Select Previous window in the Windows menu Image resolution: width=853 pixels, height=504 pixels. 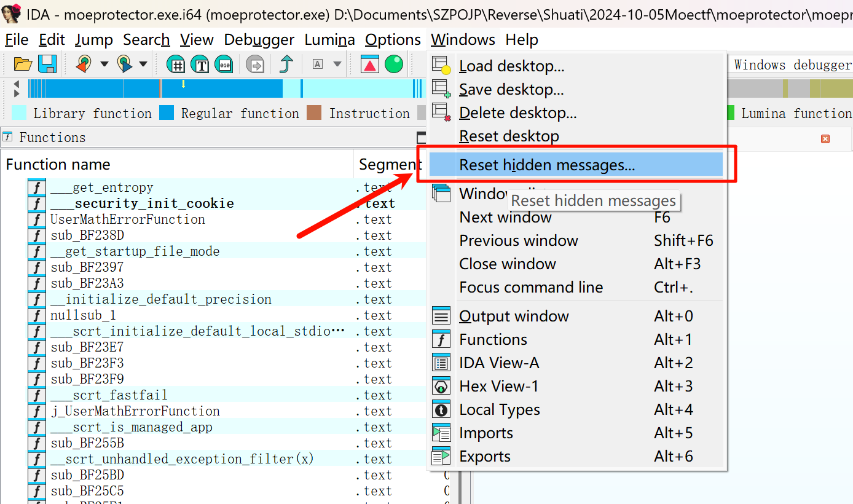576,241
